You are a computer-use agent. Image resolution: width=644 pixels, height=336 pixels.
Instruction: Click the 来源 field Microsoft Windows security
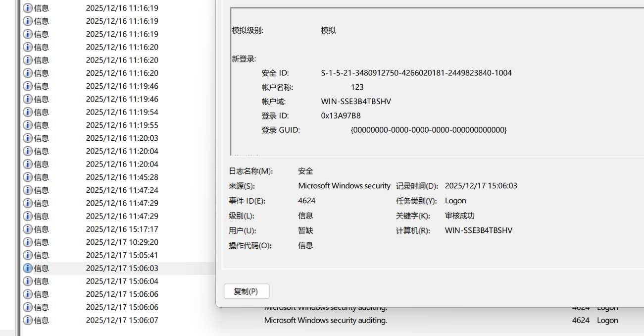[x=344, y=186]
